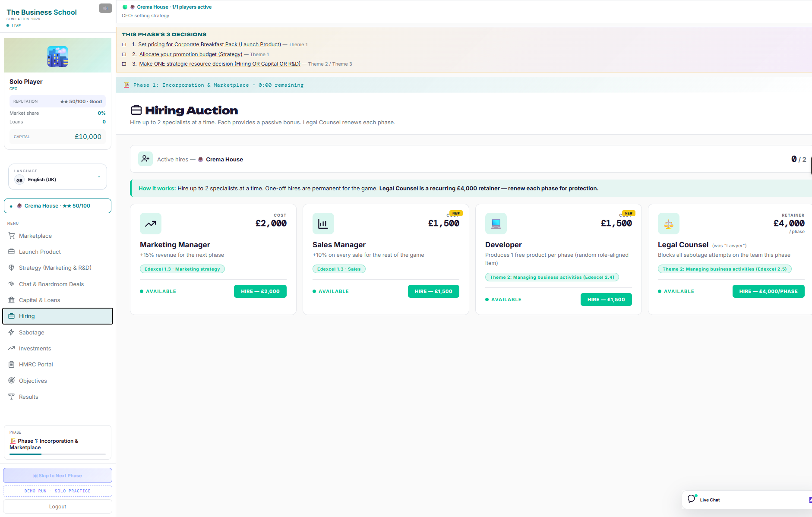
Task: Open the Make ONE strategic resource decision link
Action: 220,64
